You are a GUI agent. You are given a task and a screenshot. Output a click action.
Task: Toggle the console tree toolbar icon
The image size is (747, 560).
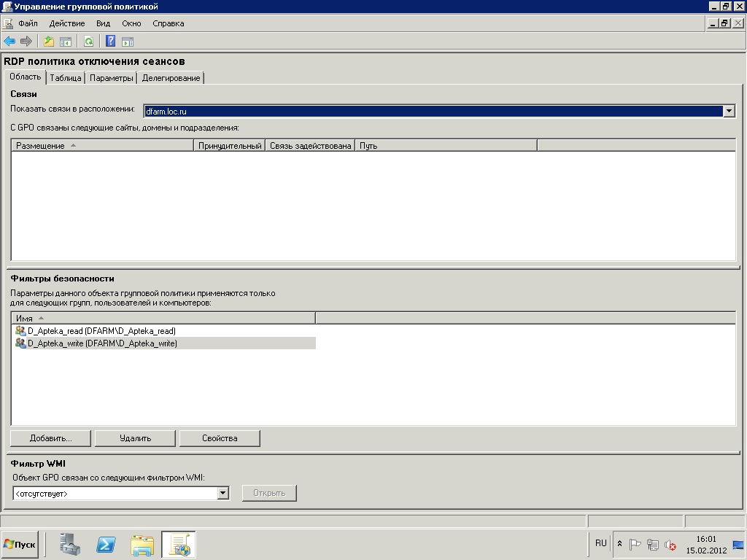(65, 42)
